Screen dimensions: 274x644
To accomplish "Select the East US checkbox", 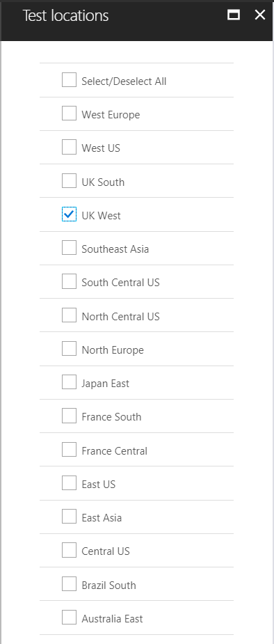I will pos(69,483).
